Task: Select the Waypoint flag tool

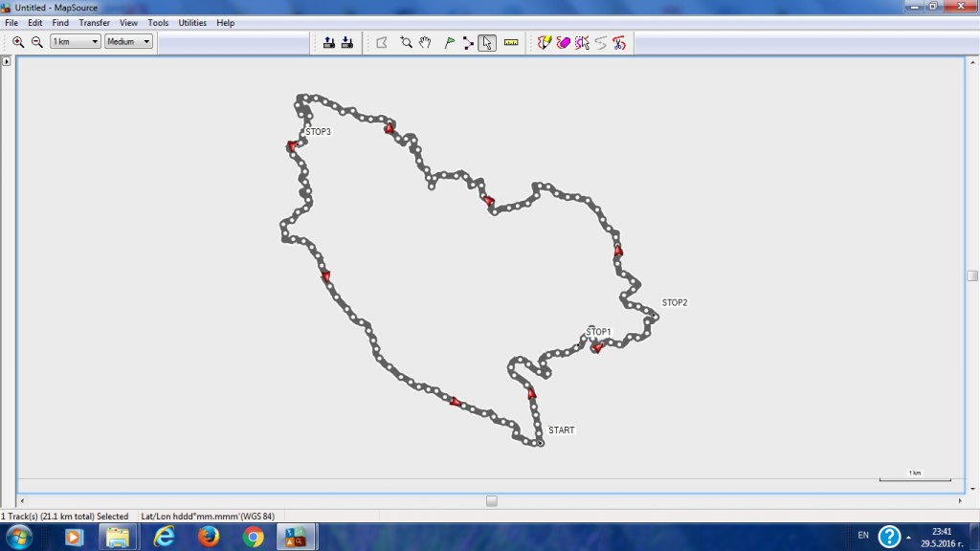Action: [449, 42]
